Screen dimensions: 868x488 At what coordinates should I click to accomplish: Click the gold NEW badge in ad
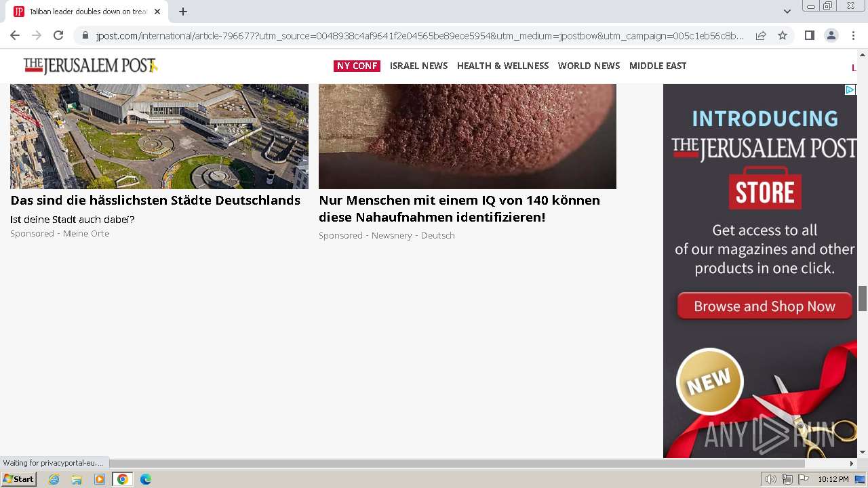coord(710,382)
